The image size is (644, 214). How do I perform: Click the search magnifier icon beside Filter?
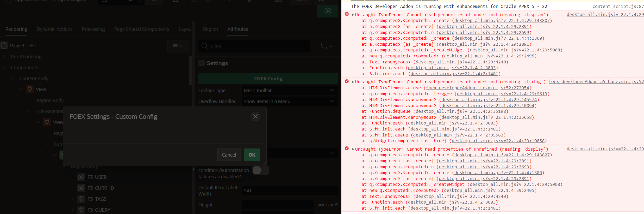(x=205, y=46)
